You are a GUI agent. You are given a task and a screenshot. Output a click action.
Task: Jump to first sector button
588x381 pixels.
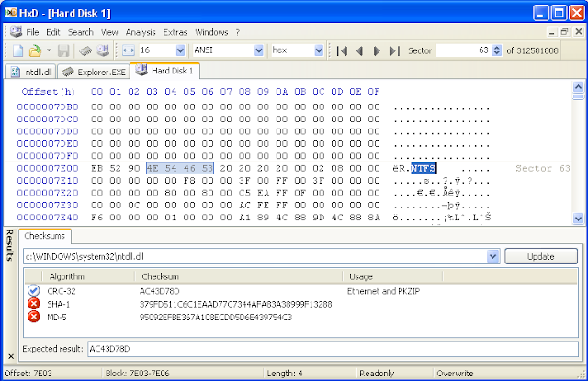(342, 50)
